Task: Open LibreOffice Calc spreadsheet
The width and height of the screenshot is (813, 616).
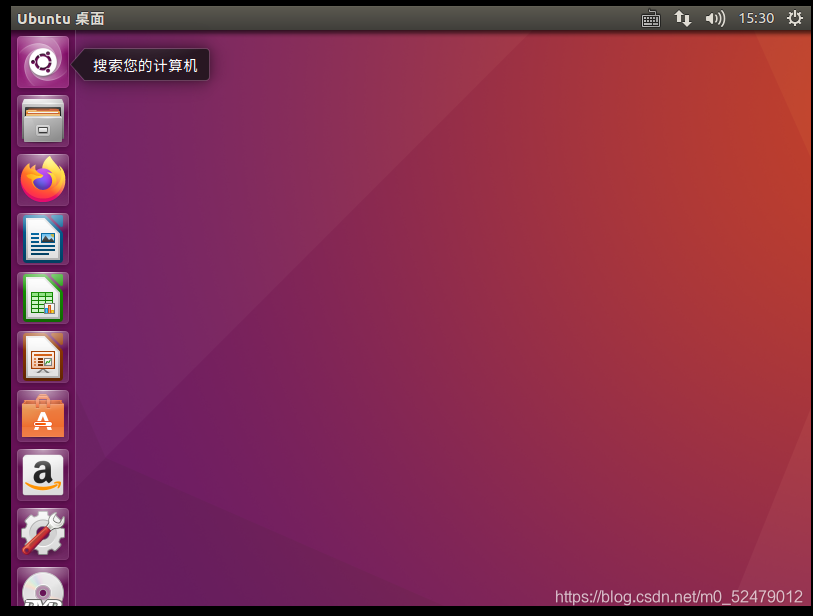Action: (x=43, y=298)
